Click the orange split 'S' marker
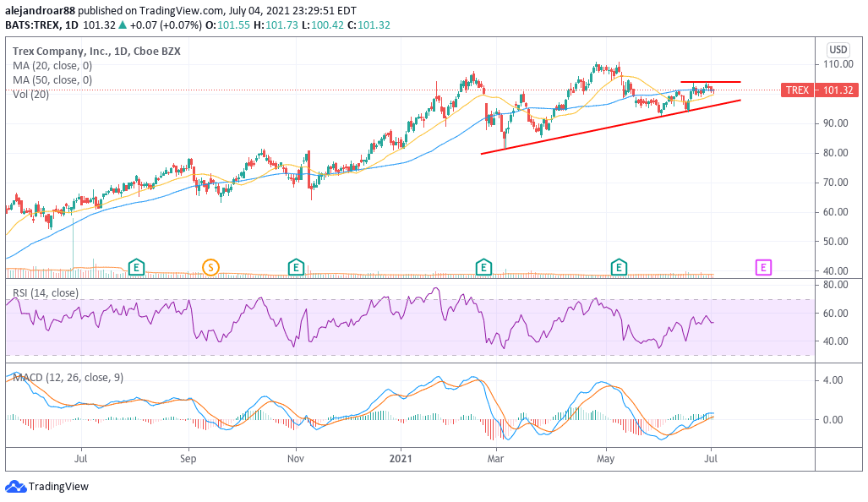This screenshot has width=868, height=502. (210, 268)
